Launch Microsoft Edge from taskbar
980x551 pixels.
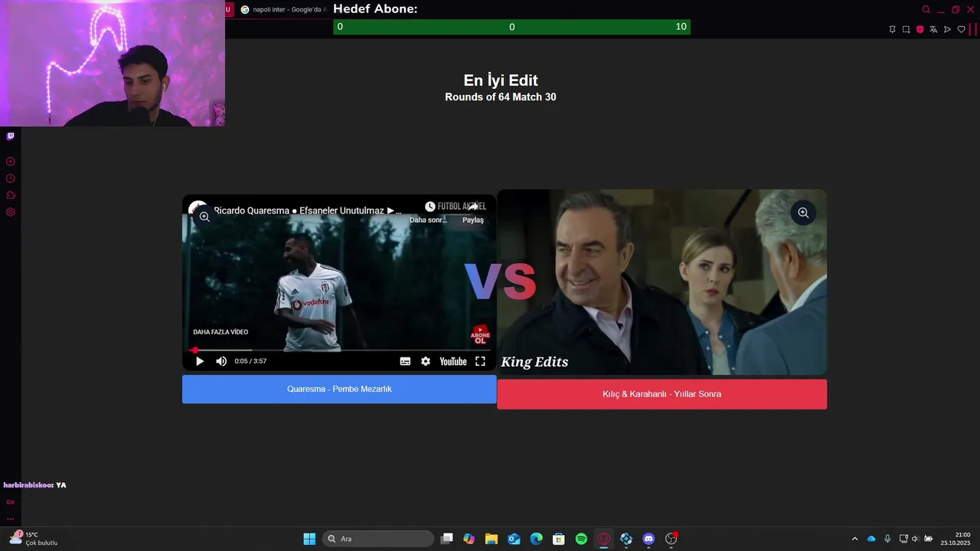537,539
